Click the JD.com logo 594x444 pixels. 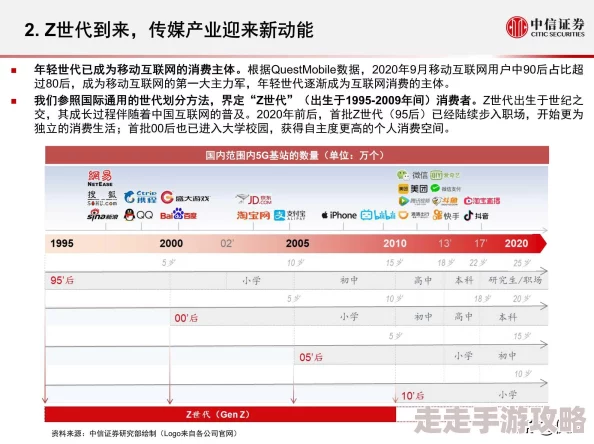click(x=253, y=199)
